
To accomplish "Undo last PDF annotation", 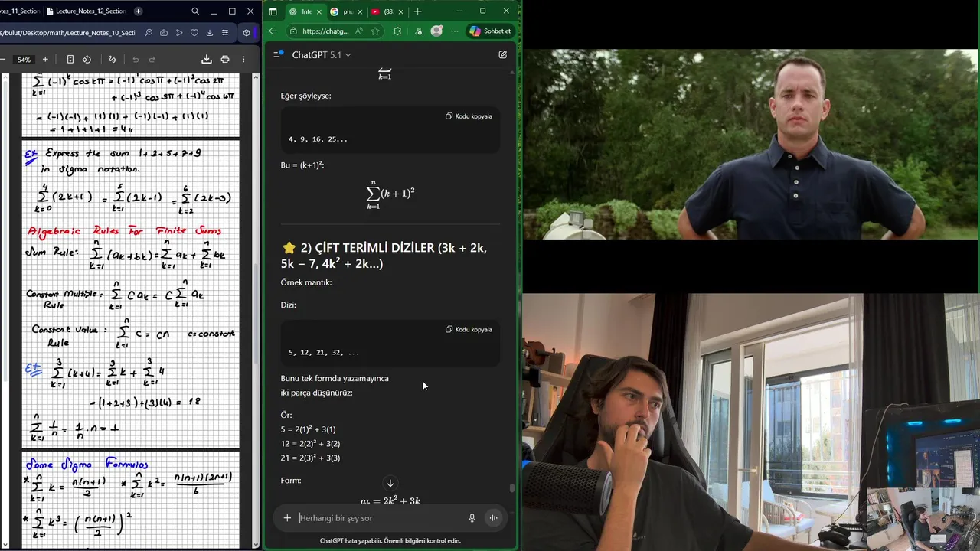I will [x=136, y=60].
